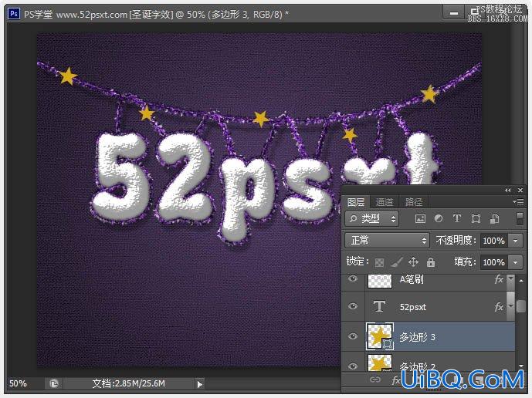Click the A笔刷 layer thumbnail
The image size is (532, 398).
380,281
